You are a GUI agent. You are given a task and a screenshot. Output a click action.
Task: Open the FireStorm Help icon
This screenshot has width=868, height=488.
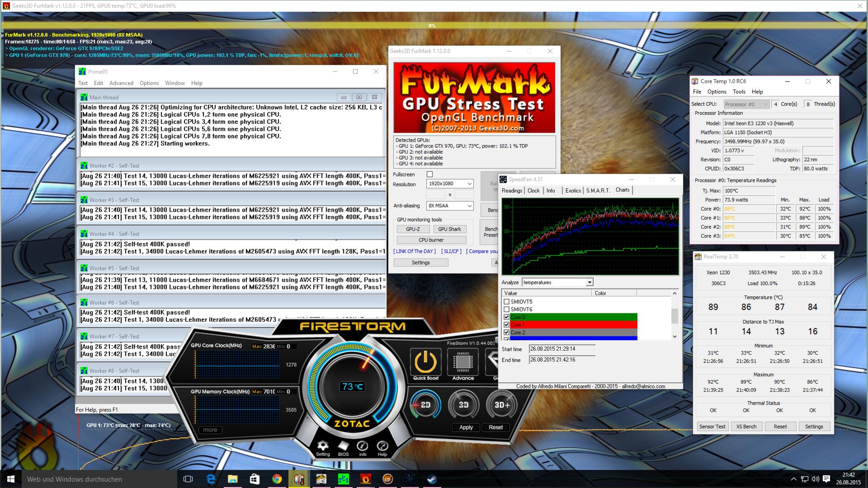click(382, 445)
